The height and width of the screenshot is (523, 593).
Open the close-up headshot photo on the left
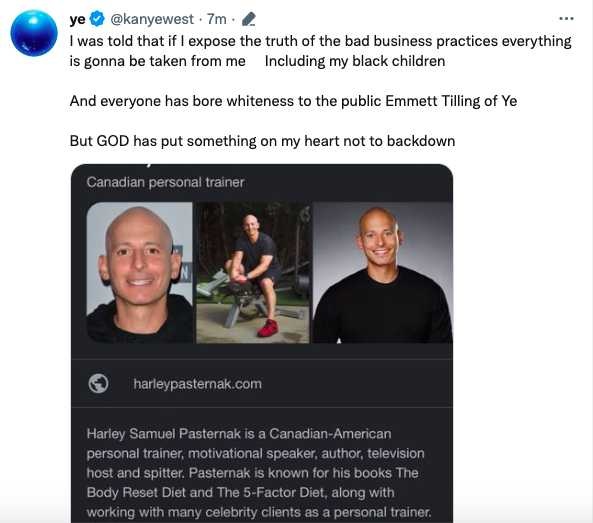(x=140, y=273)
